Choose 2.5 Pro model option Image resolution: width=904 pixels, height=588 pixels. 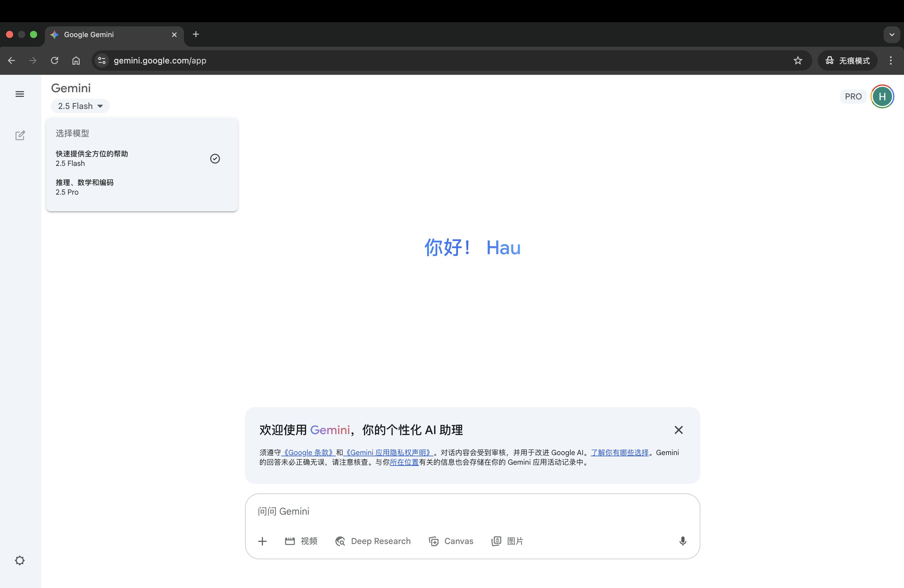click(142, 187)
